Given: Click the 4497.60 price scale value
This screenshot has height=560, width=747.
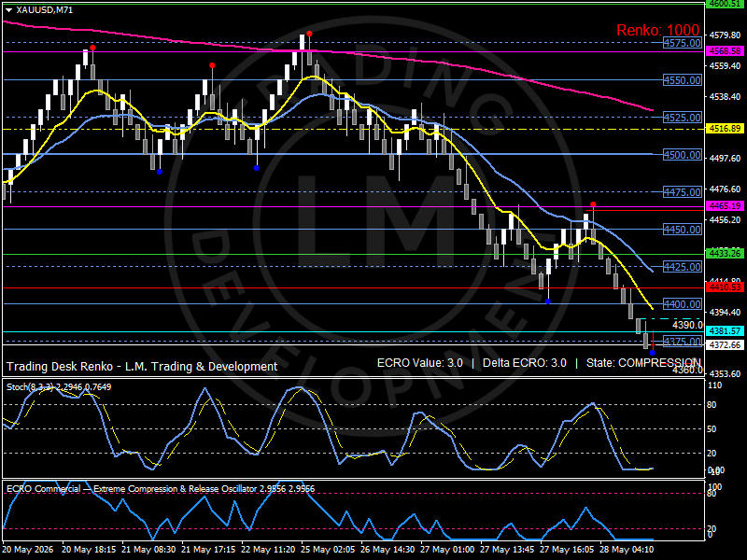Looking at the screenshot, I should click(x=725, y=158).
